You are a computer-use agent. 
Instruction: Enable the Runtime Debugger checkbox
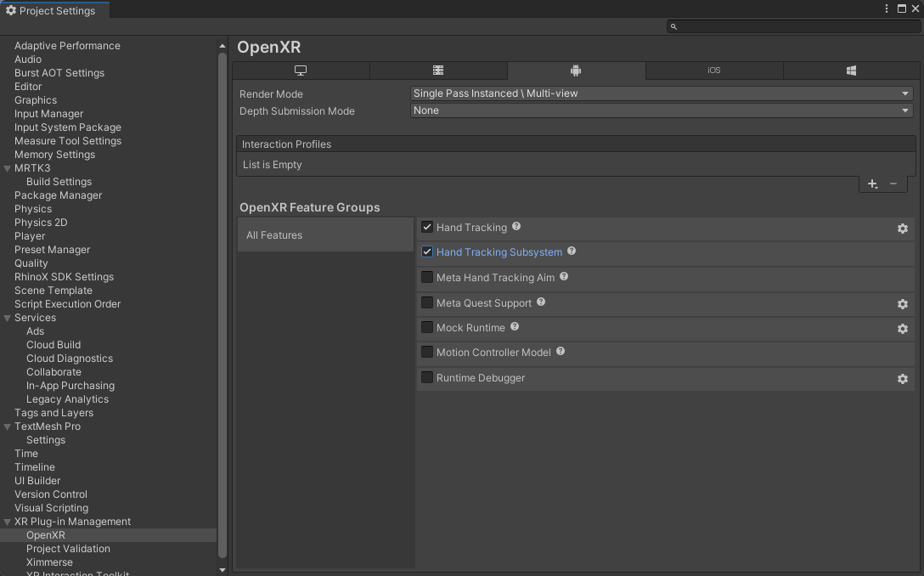click(427, 377)
